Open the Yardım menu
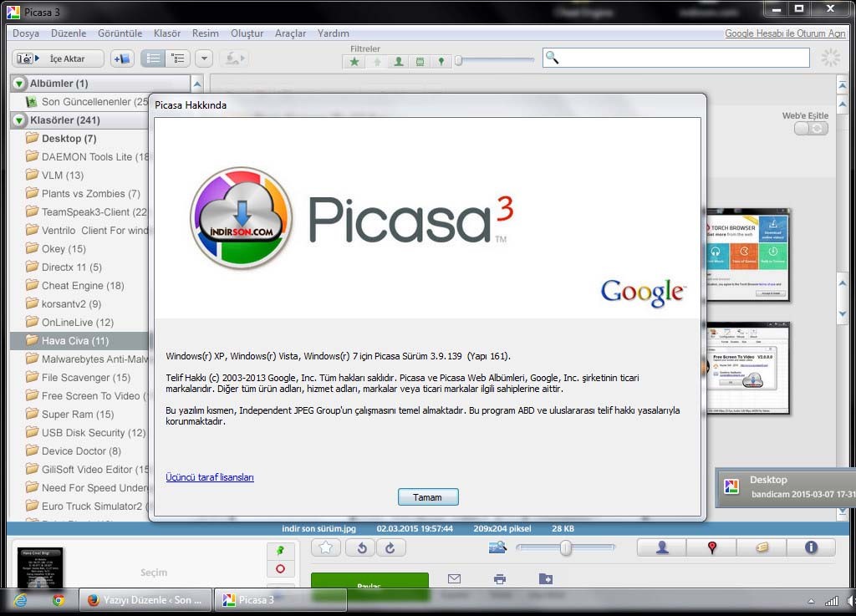This screenshot has height=616, width=856. 333,33
